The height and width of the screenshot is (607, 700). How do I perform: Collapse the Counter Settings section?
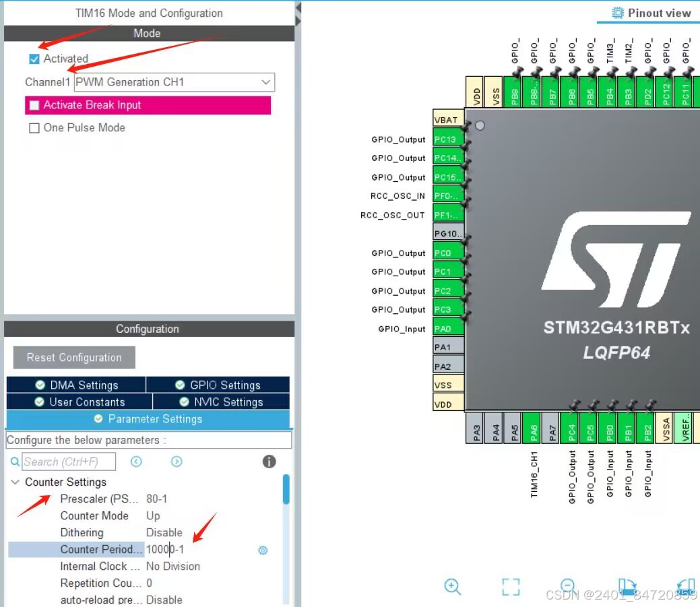click(x=15, y=482)
